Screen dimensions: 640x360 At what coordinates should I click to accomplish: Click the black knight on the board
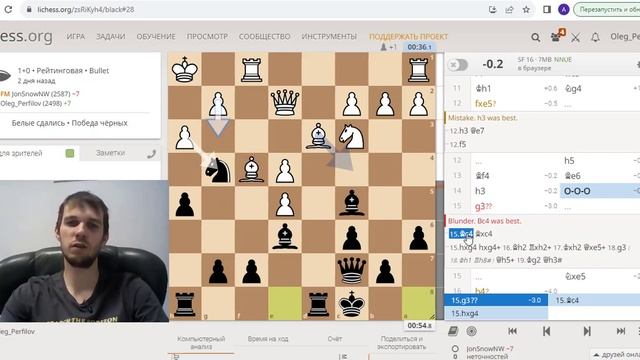point(218,169)
